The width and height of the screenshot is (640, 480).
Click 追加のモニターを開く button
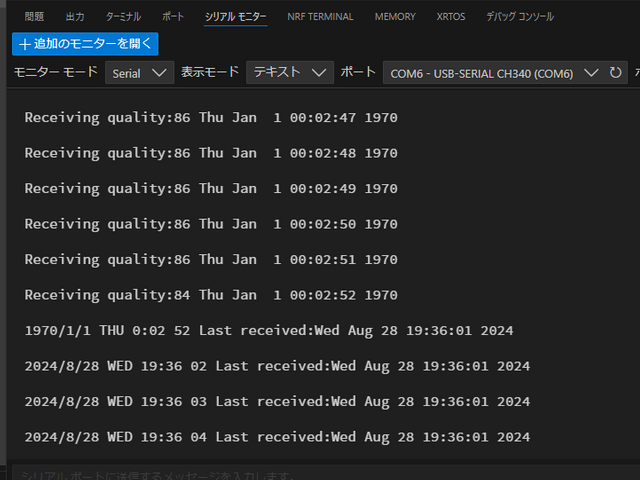pos(85,44)
